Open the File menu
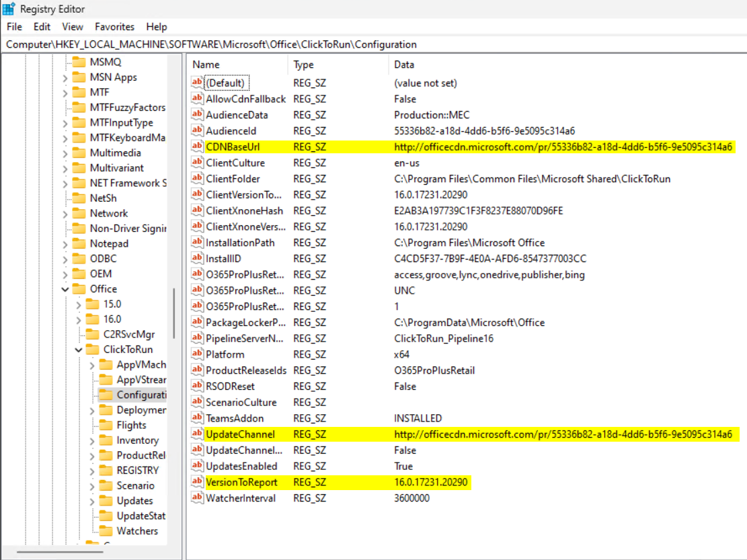Viewport: 747px width, 560px height. [14, 27]
